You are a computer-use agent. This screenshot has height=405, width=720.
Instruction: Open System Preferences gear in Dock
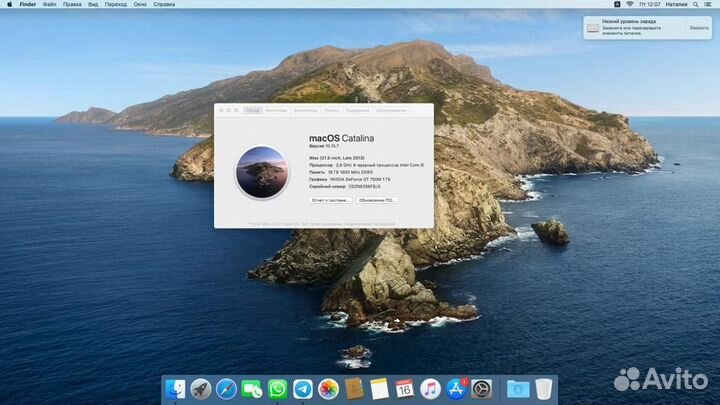(482, 389)
